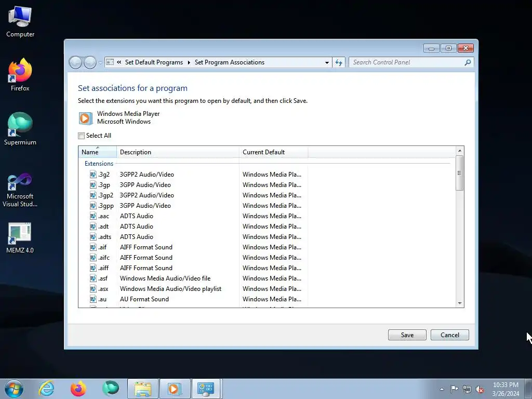The image size is (532, 399).
Task: Click the forward navigation arrow
Action: (x=90, y=62)
